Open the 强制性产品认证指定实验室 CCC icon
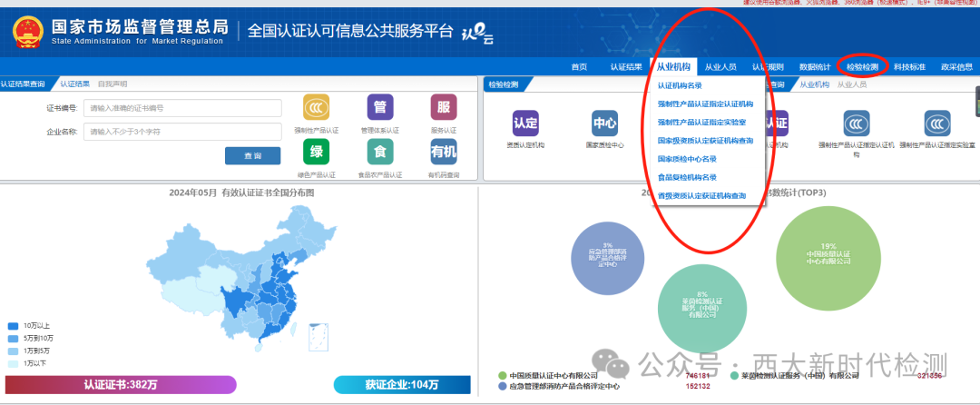Image resolution: width=980 pixels, height=405 pixels. 937,123
